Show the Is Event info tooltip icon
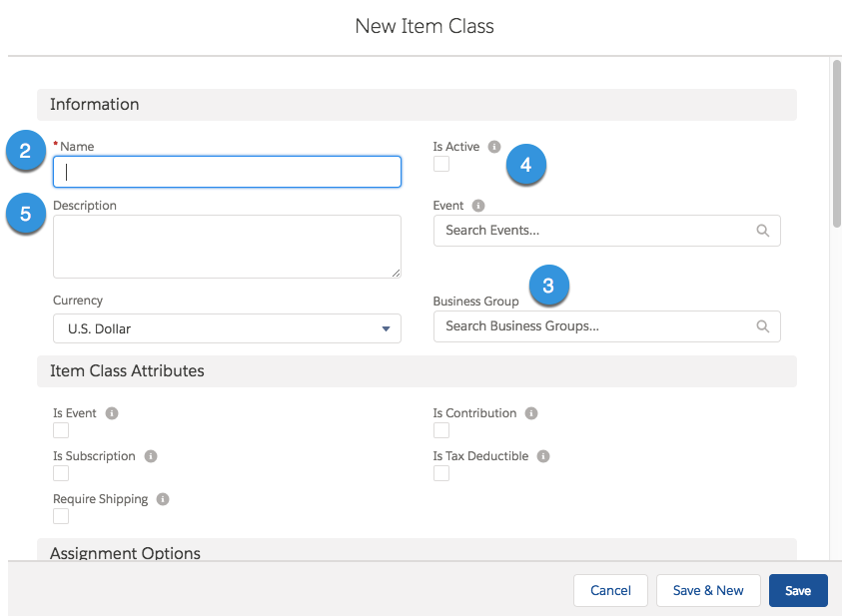Image resolution: width=842 pixels, height=616 pixels. tap(112, 413)
